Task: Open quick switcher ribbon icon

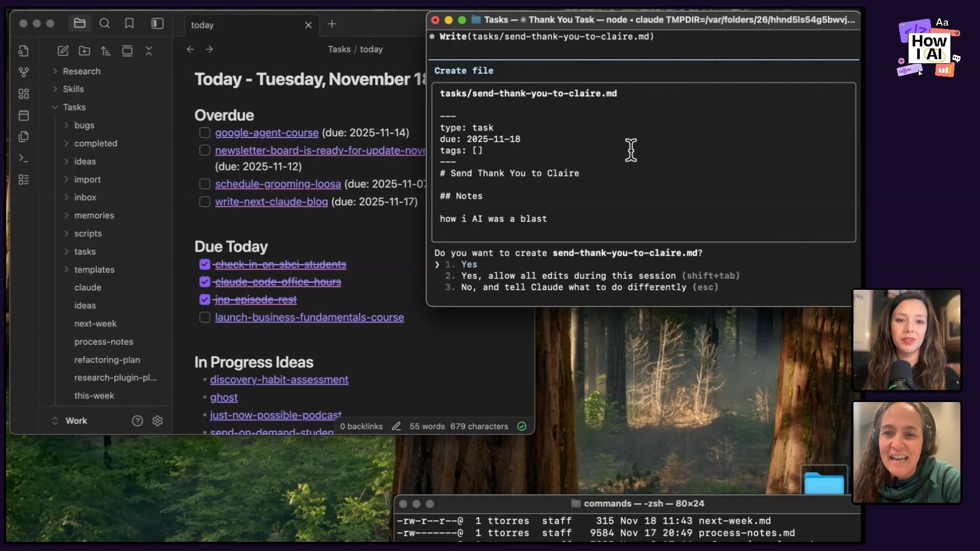Action: click(x=23, y=51)
